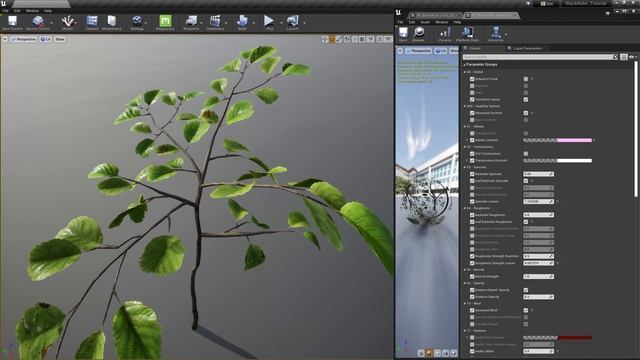Open the Marketplace from the toolbar
The width and height of the screenshot is (640, 360).
(x=111, y=22)
